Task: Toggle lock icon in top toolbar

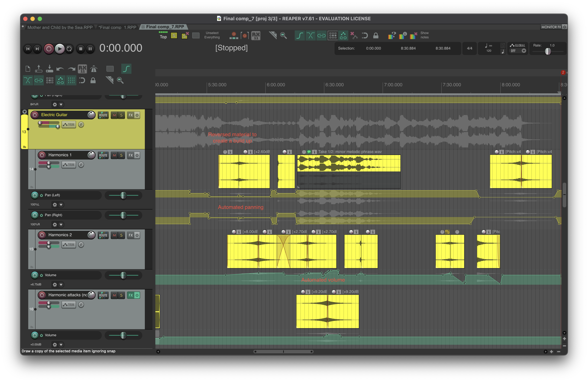Action: (x=375, y=35)
